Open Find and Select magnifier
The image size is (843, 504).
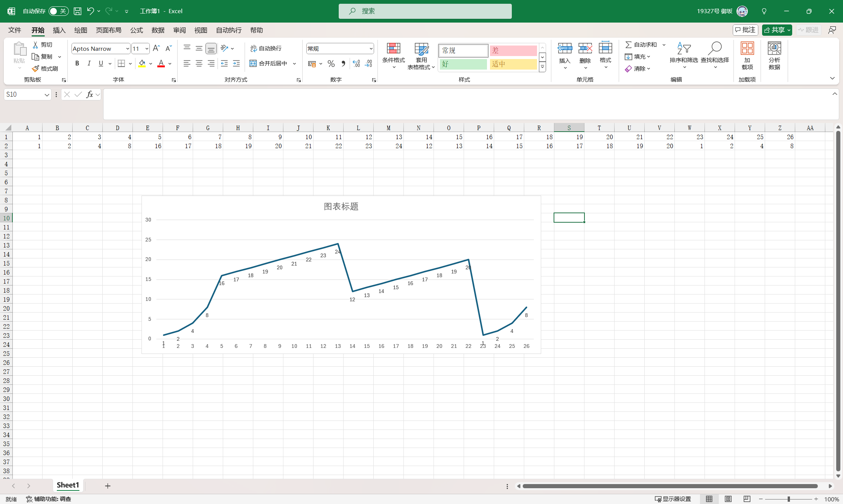coord(715,56)
